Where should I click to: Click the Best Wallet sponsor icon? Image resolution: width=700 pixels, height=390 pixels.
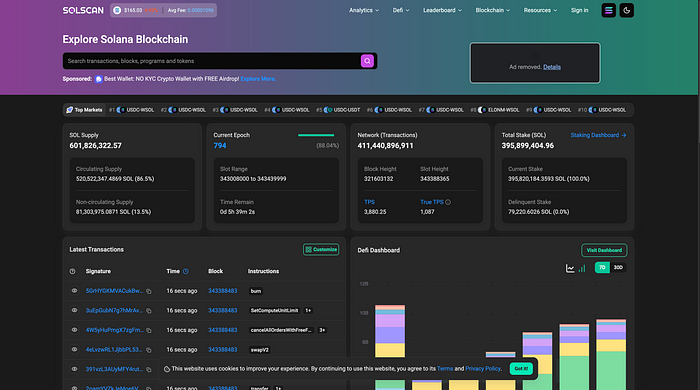pos(99,79)
